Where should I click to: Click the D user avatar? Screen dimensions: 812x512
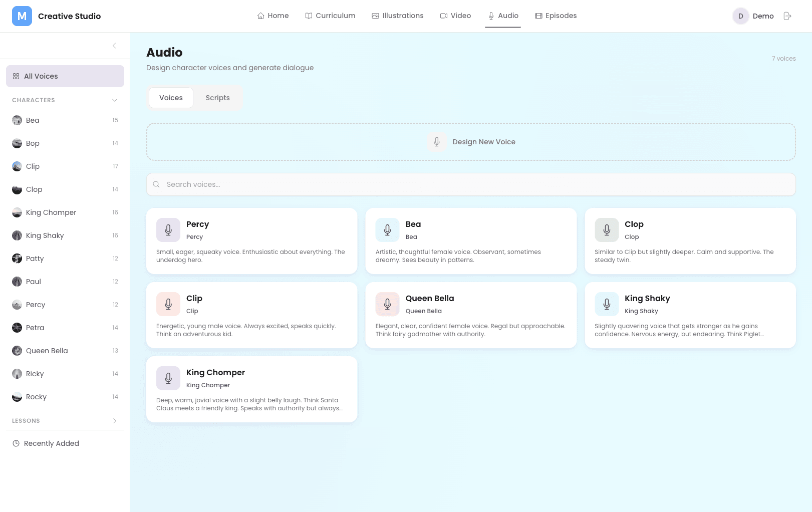pos(740,16)
